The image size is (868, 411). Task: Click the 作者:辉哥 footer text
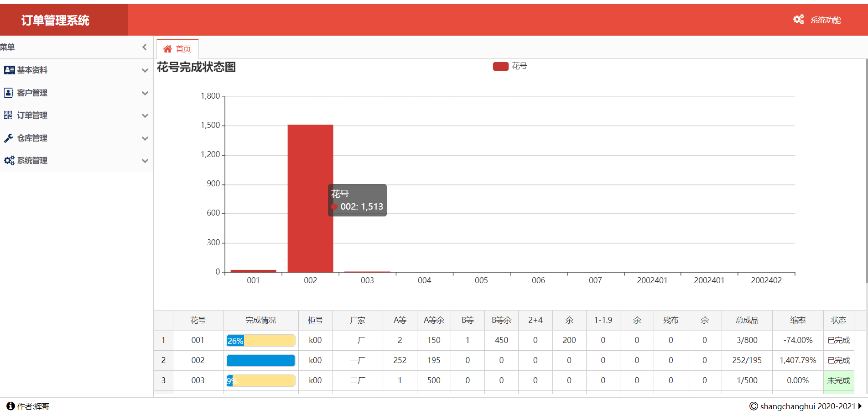tap(33, 406)
